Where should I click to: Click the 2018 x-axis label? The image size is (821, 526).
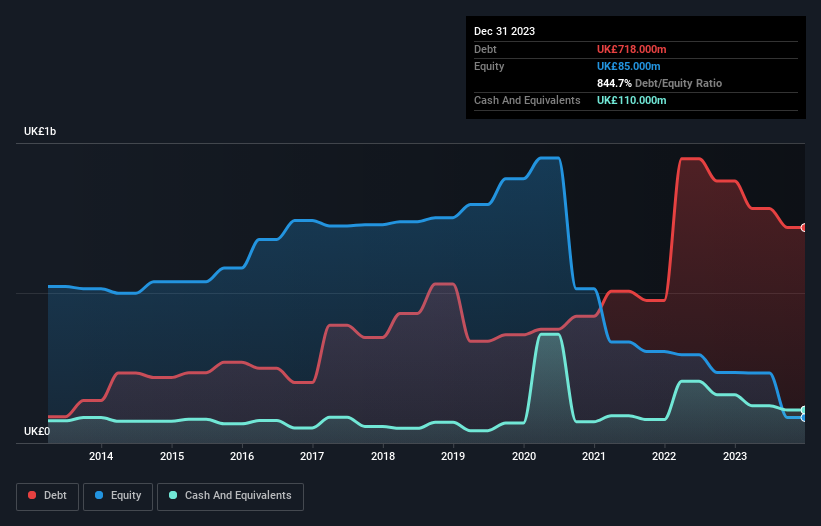(x=383, y=456)
